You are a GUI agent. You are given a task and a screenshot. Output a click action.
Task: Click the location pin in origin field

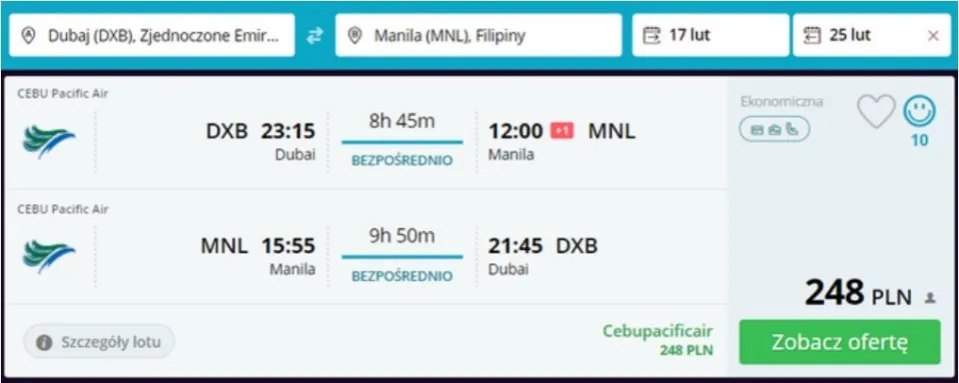coord(28,35)
